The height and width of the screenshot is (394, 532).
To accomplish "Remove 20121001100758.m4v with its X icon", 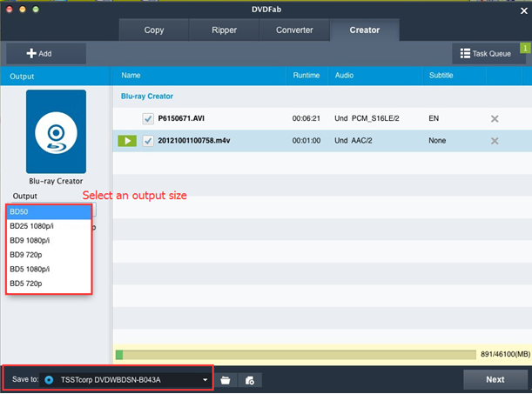I will [x=495, y=141].
